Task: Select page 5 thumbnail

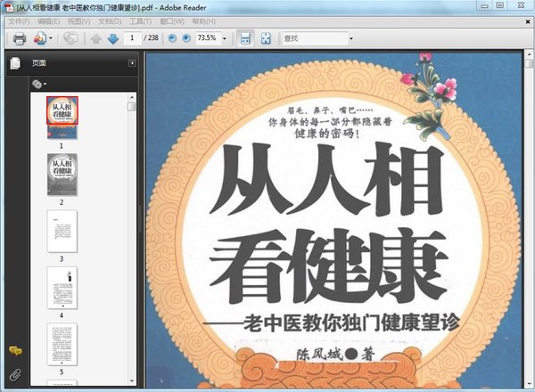Action: [62, 344]
